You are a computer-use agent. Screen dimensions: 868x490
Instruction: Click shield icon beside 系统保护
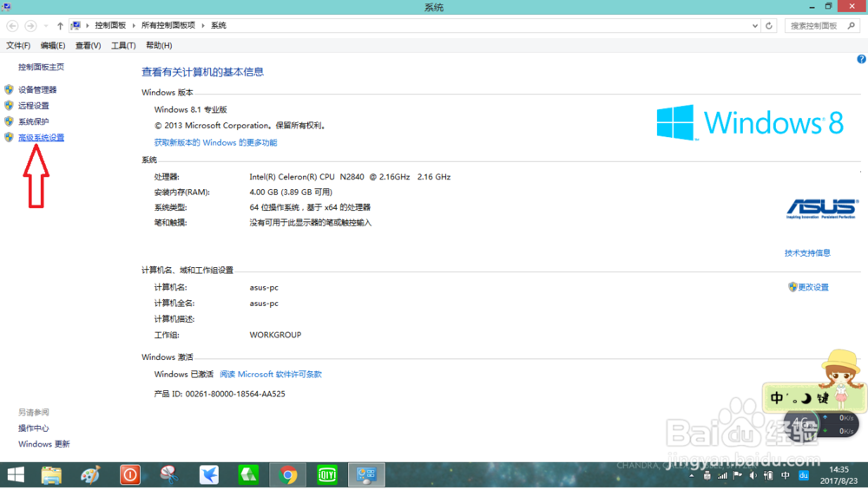9,121
